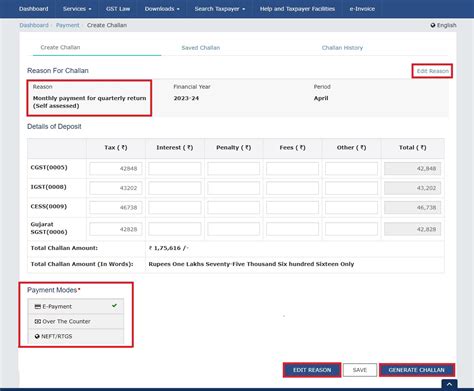Click the CESS Interest input field

coord(175,207)
